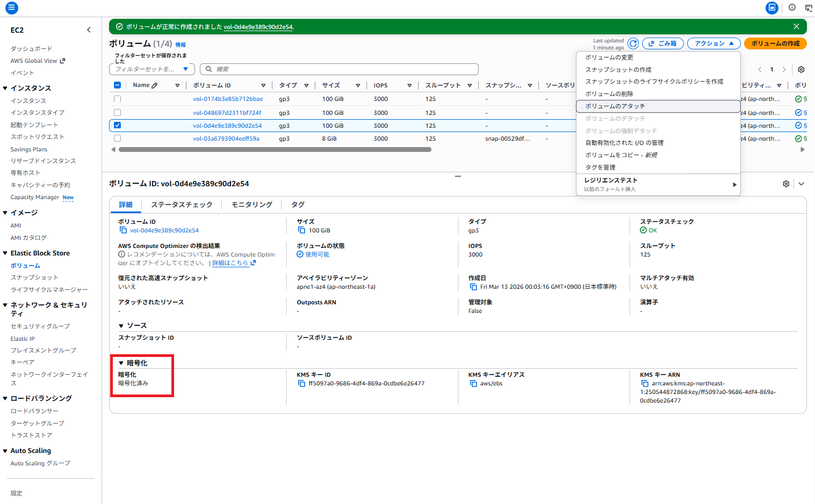Open the table preferences gear icon
815x504 pixels.
pyautogui.click(x=801, y=69)
